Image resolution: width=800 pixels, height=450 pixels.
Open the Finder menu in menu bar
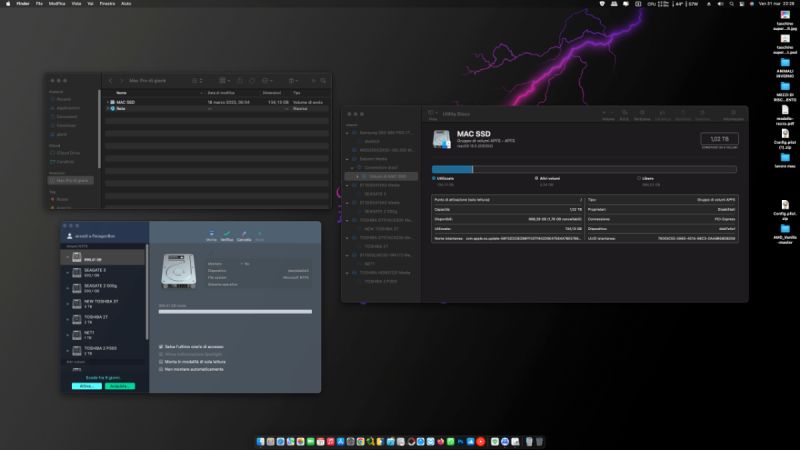tap(23, 4)
